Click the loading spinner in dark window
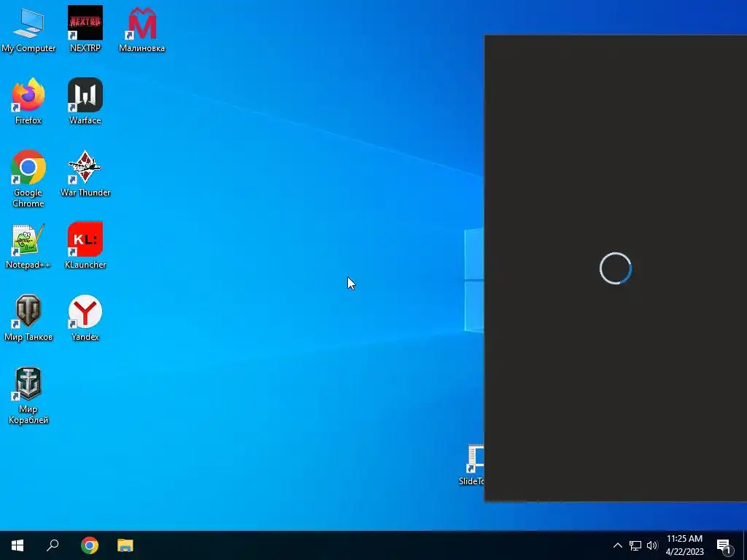The width and height of the screenshot is (747, 560). click(x=616, y=268)
